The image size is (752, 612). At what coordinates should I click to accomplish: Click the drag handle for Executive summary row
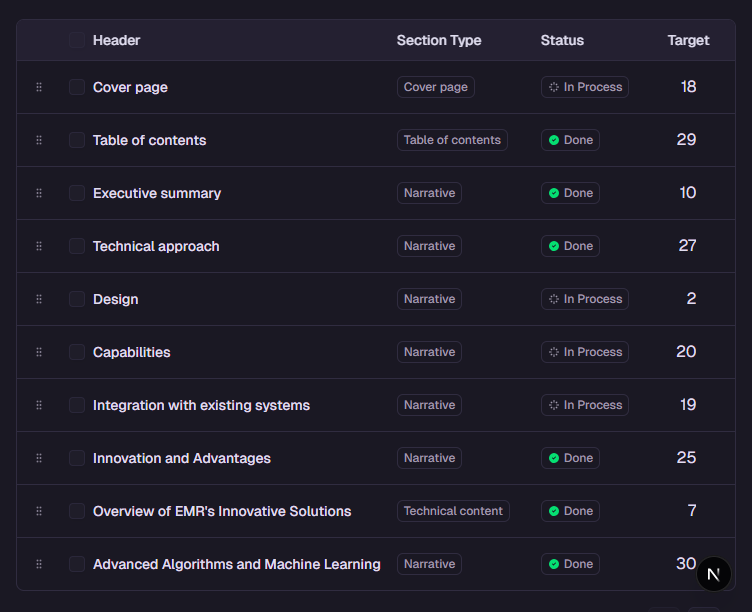39,193
